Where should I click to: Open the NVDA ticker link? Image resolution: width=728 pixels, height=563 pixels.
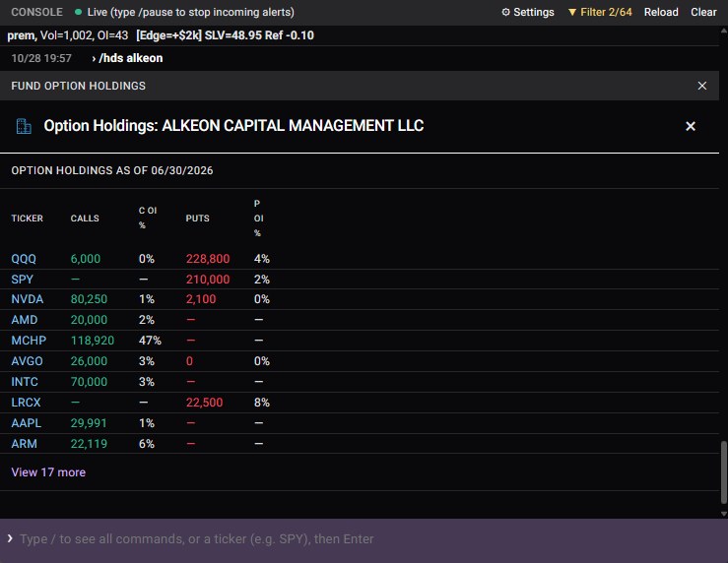pyautogui.click(x=27, y=299)
